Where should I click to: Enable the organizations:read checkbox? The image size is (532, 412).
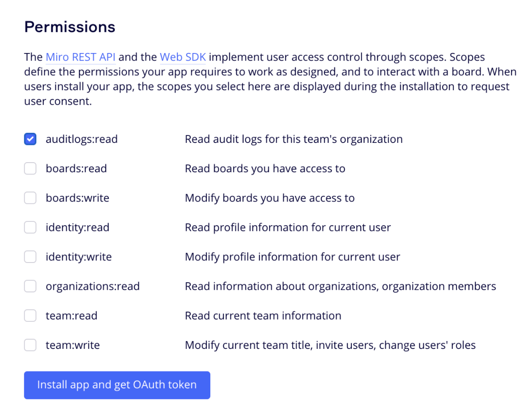[x=30, y=286]
